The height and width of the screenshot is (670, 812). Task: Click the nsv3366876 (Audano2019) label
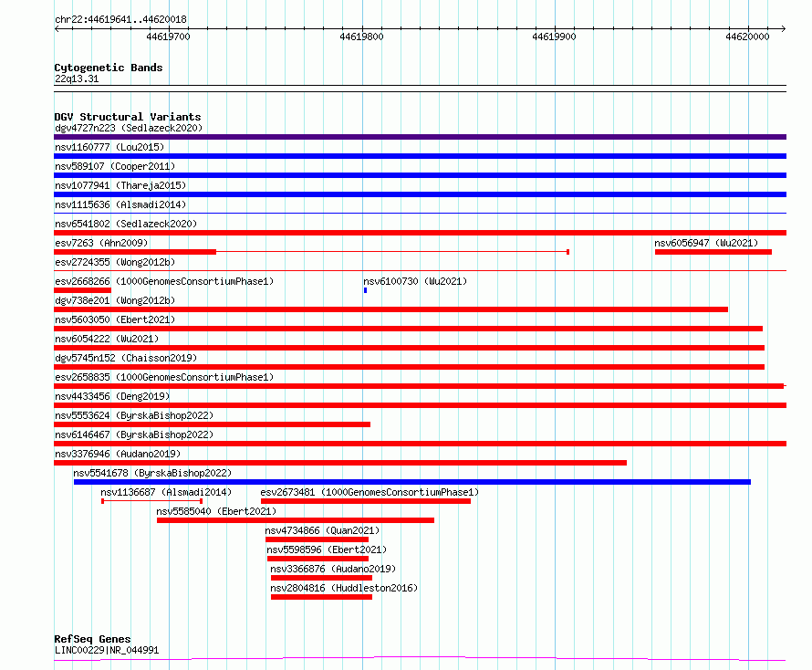point(333,569)
